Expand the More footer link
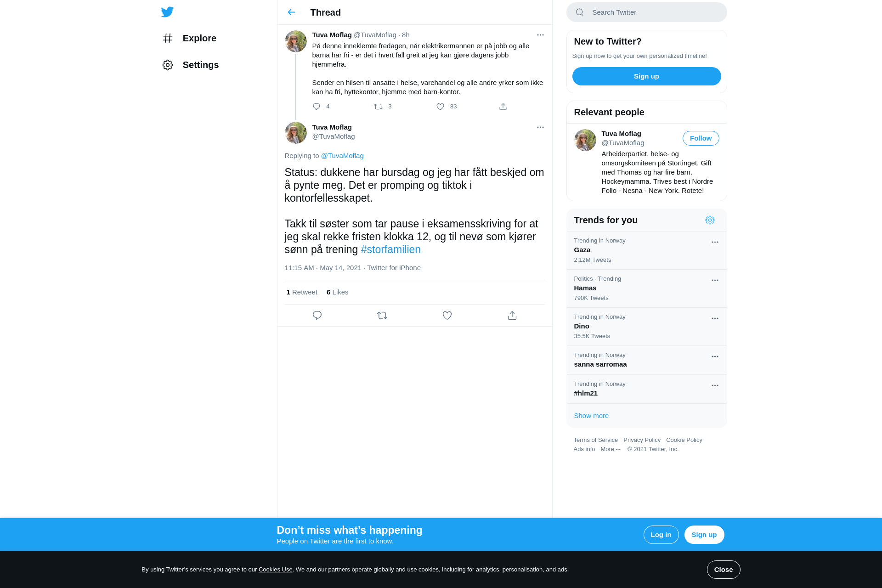Viewport: 882px width, 588px height. pos(611,449)
